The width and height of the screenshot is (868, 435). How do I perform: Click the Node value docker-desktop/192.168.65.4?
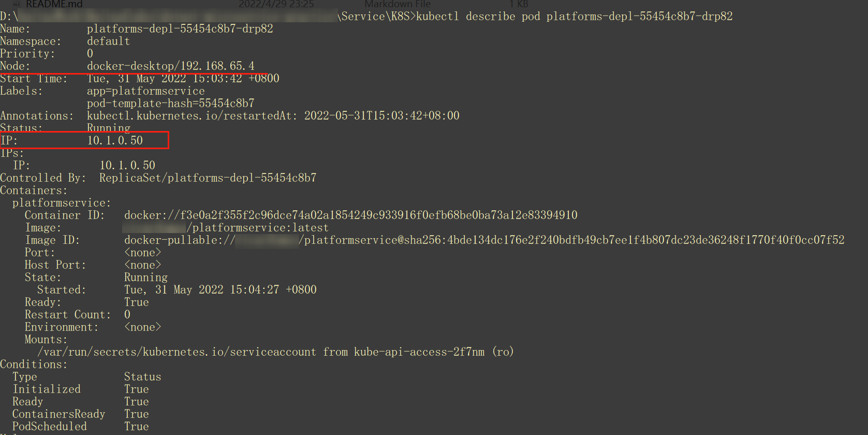(170, 66)
